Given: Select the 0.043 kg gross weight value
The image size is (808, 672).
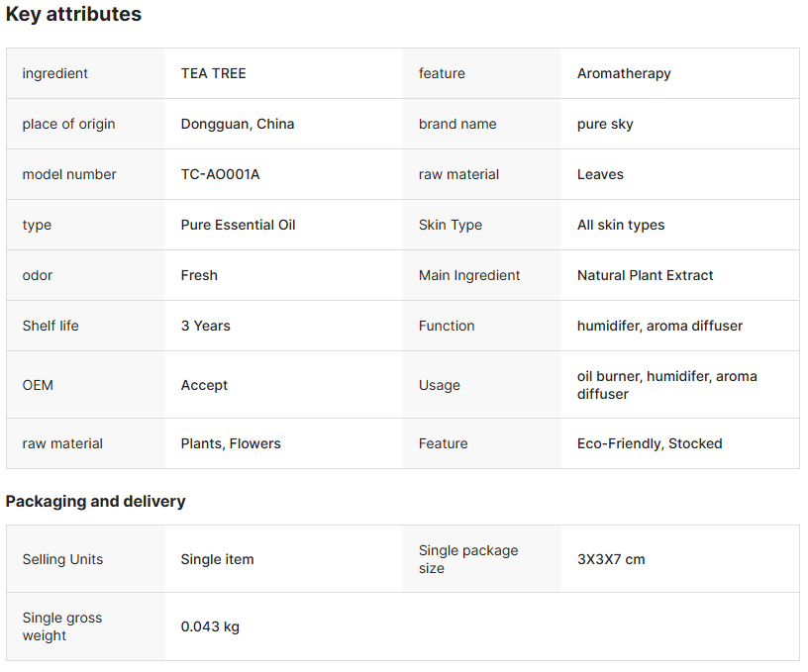Looking at the screenshot, I should 210,626.
